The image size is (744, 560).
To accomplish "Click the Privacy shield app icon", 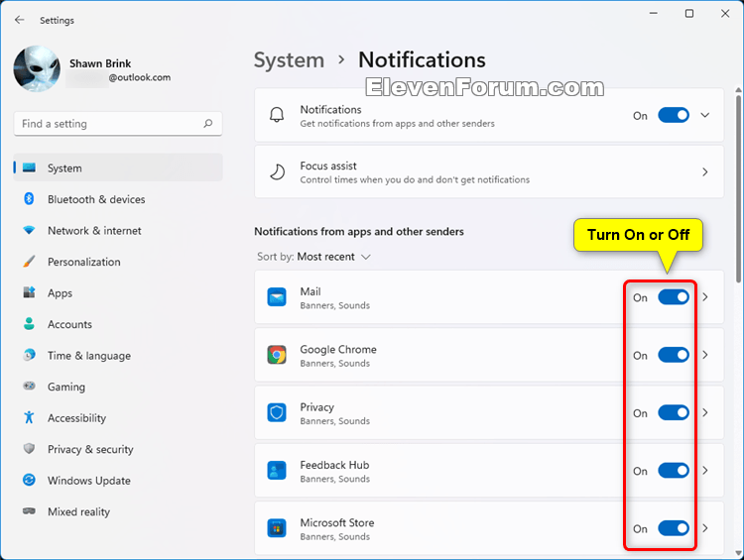I will 277,413.
